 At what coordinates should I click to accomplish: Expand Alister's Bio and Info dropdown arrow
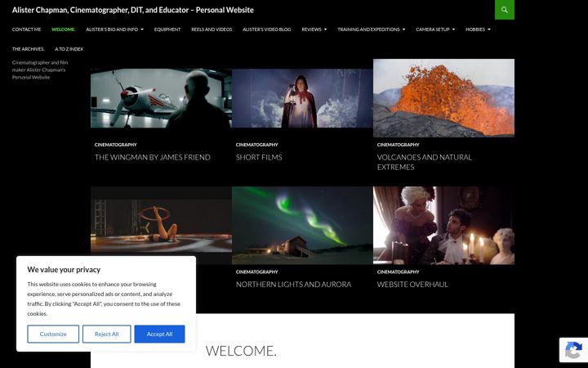pyautogui.click(x=142, y=29)
